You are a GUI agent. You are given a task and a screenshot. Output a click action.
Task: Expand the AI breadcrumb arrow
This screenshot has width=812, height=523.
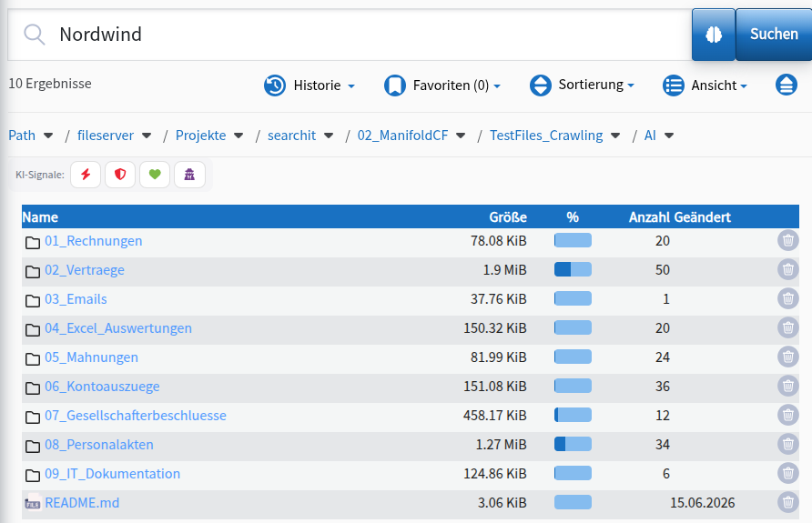click(x=669, y=136)
